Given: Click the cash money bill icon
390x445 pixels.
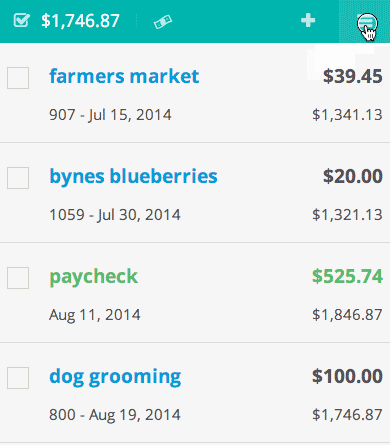Looking at the screenshot, I should point(163,22).
